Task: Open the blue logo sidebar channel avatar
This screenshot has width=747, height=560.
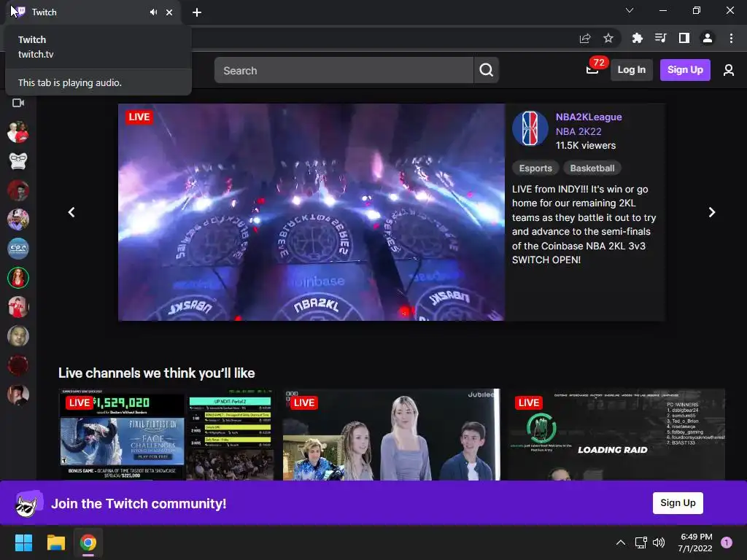Action: (18, 249)
